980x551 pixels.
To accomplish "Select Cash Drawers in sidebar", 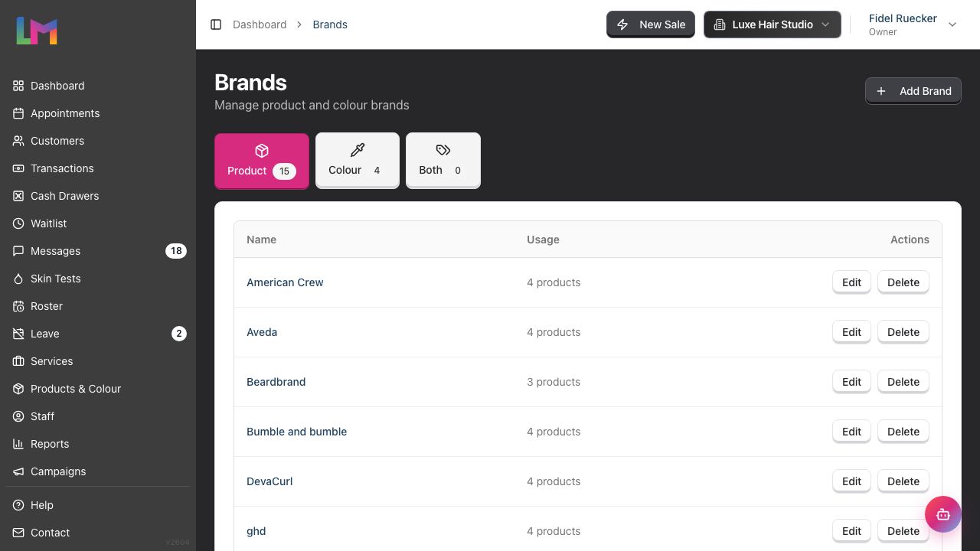I will click(98, 196).
